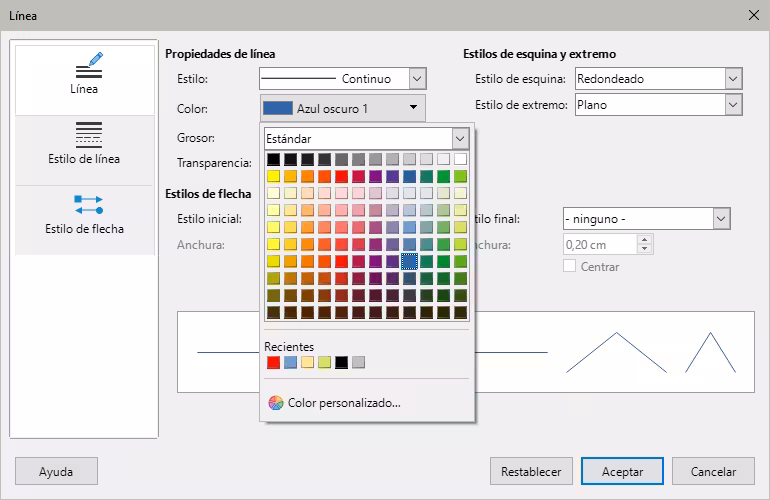The height and width of the screenshot is (500, 770).
Task: Click the Restablecer button
Action: [531, 472]
